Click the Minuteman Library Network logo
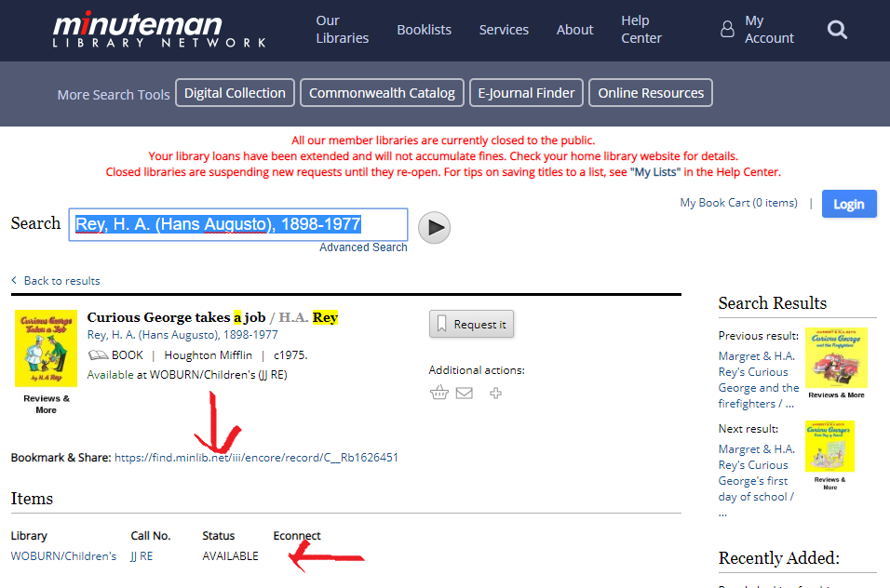Screen dimensions: 890x588 (159, 30)
